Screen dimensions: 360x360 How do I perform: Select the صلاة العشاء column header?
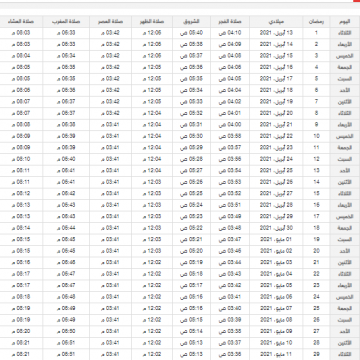point(21,22)
